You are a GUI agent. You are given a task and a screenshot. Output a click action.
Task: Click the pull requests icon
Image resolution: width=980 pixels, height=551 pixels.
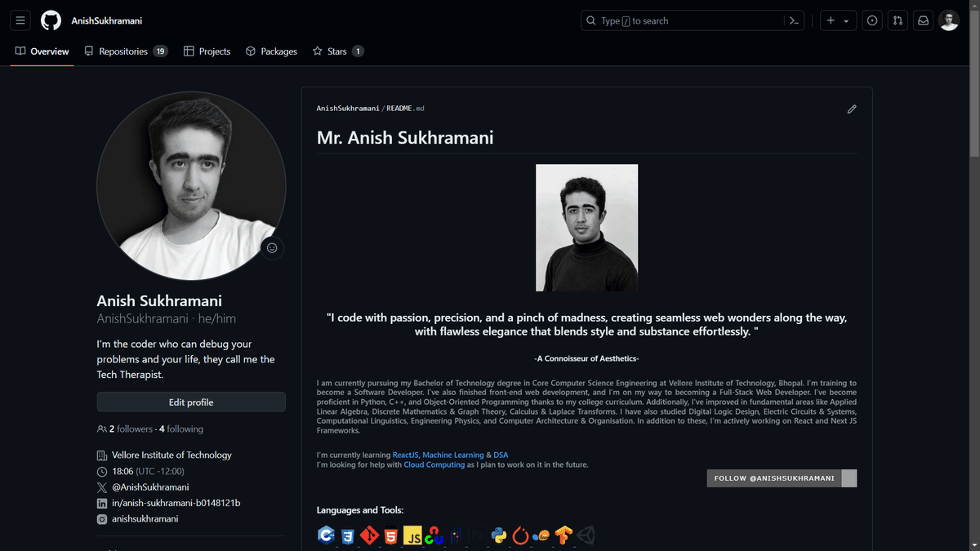[x=898, y=20]
